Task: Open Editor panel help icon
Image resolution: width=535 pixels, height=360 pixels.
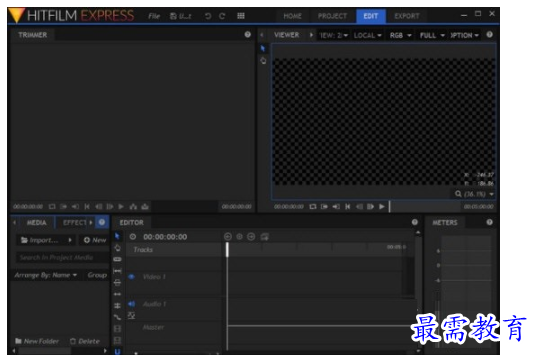Action: coord(415,222)
